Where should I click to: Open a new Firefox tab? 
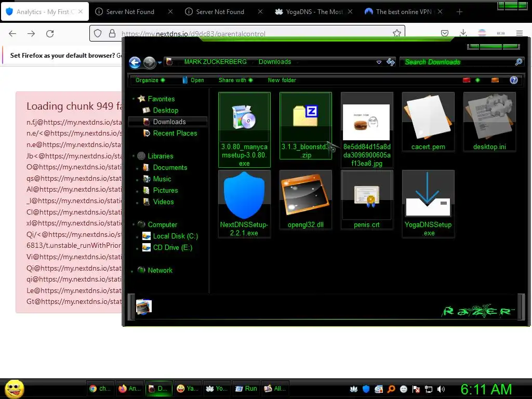pyautogui.click(x=459, y=12)
